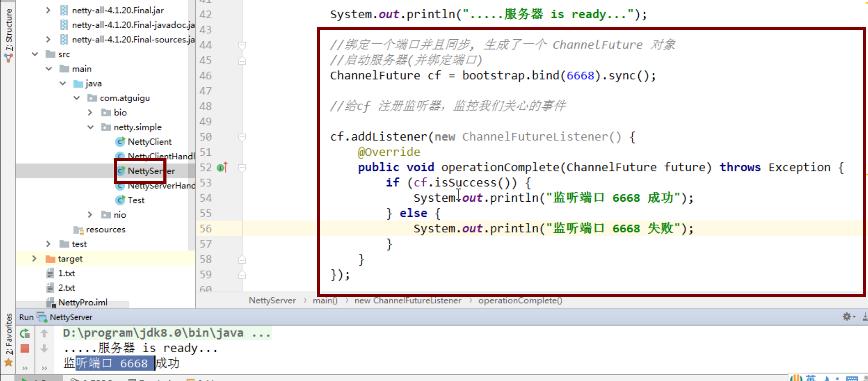Click the @Override annotation on line 51
This screenshot has height=381, width=868.
point(389,152)
